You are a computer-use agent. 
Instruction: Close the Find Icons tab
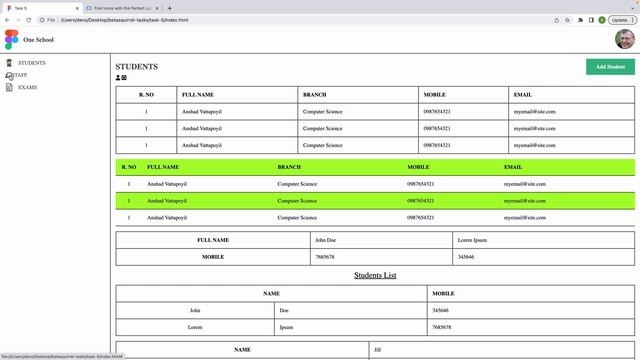click(157, 8)
